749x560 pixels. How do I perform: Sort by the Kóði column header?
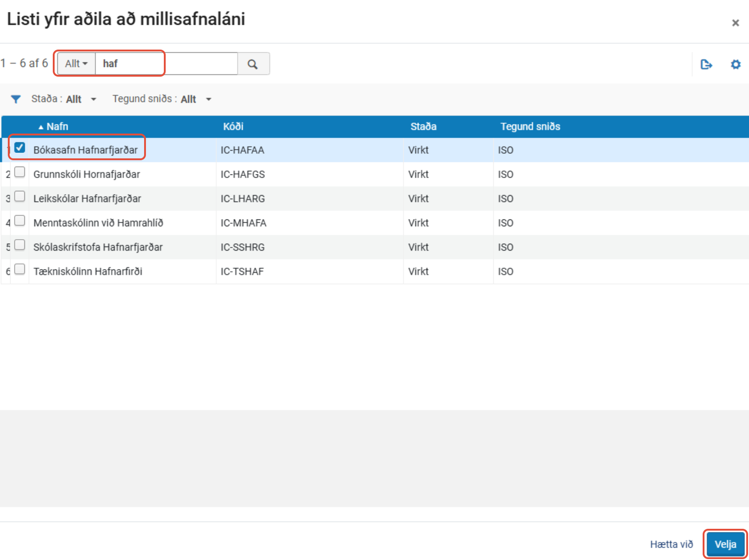point(233,127)
